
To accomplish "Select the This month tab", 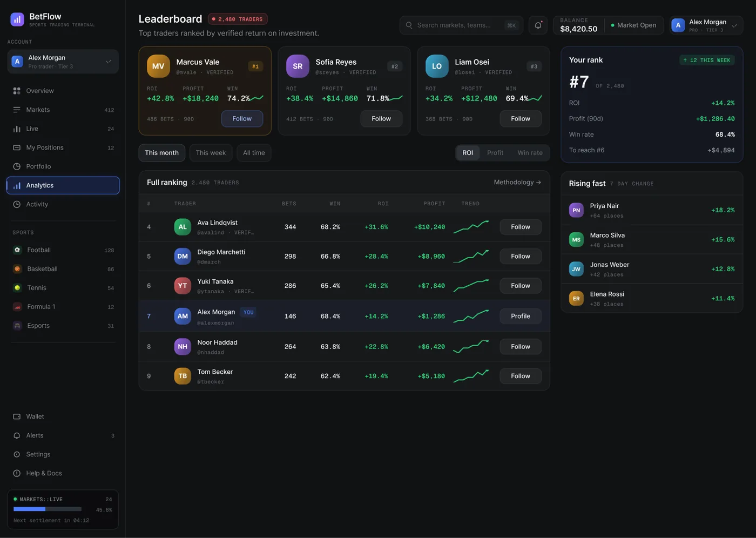I will (162, 153).
